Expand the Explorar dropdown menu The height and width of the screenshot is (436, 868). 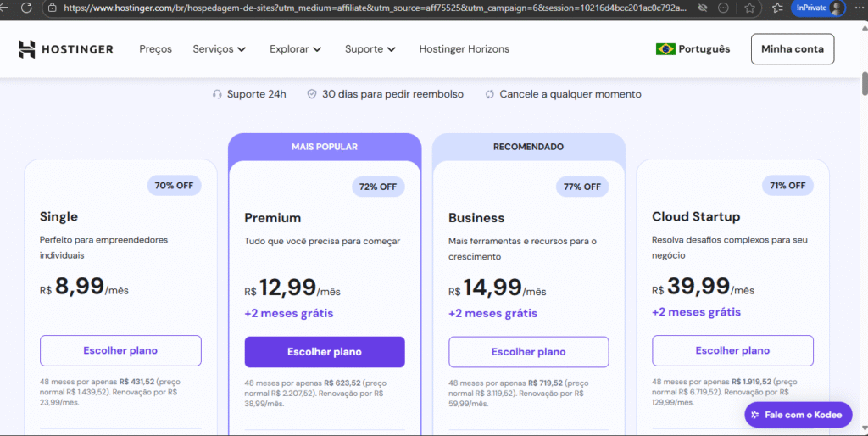[x=296, y=49]
